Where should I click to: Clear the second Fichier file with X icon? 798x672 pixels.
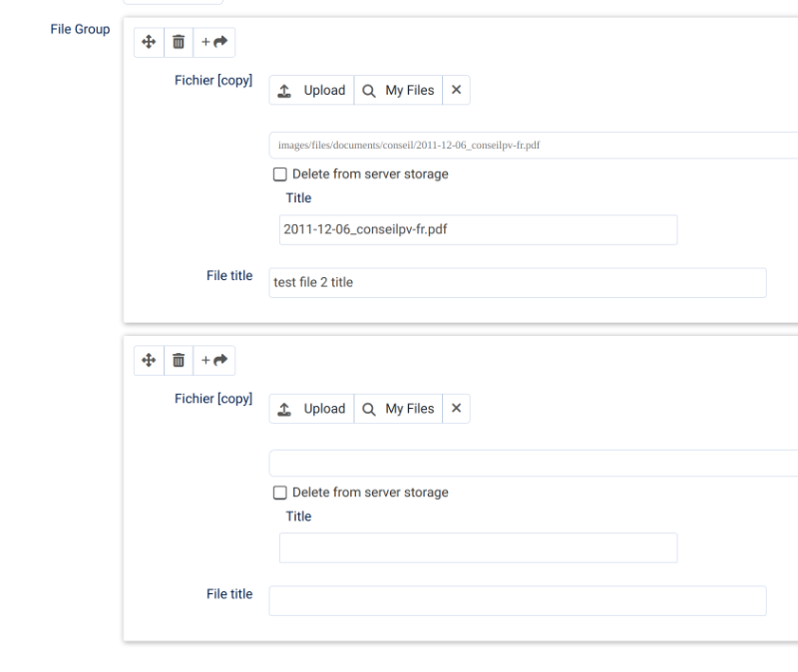pos(457,409)
